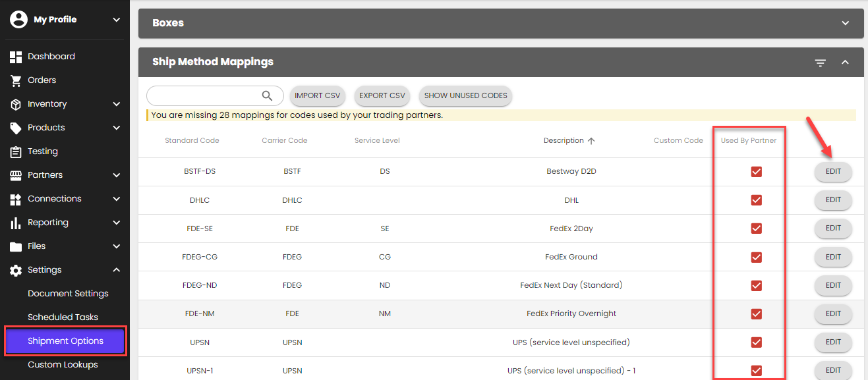Image resolution: width=868 pixels, height=380 pixels.
Task: Click the SHOW UNUSED CODES button
Action: point(465,95)
